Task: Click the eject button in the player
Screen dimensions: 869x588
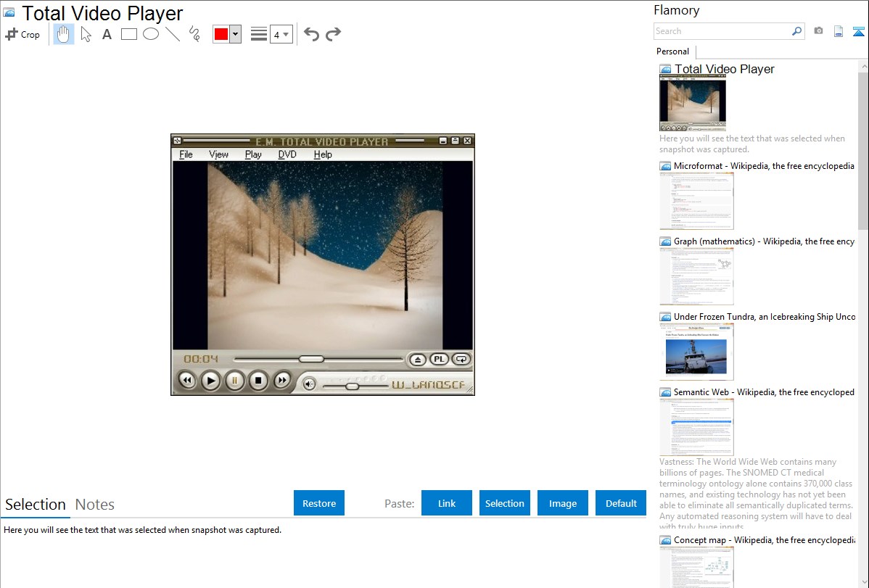Action: pyautogui.click(x=417, y=360)
